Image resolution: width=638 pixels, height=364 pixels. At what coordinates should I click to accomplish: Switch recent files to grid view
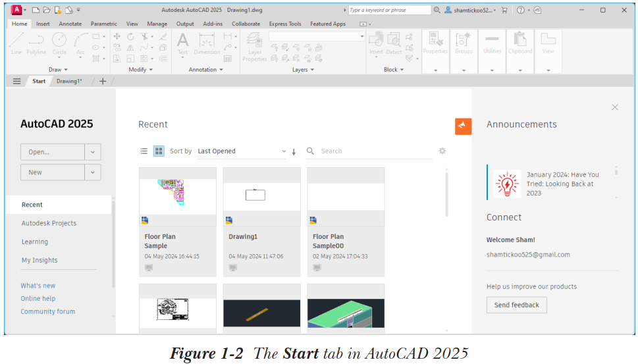coord(159,151)
